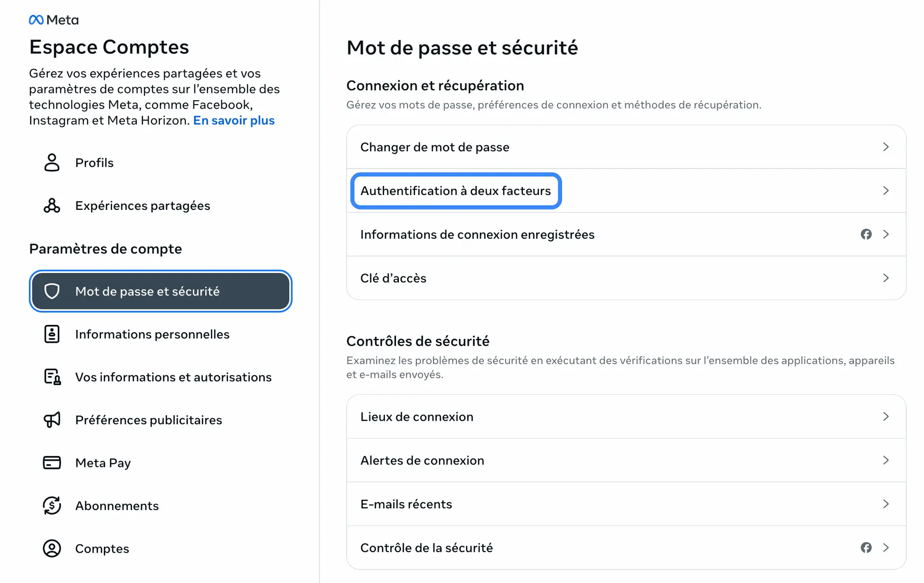Expand Changer de mot de passe chevron

point(885,147)
